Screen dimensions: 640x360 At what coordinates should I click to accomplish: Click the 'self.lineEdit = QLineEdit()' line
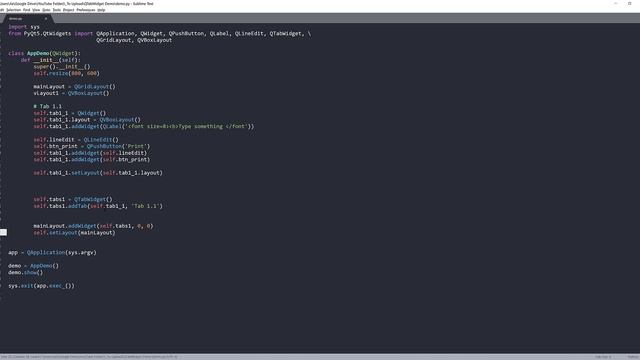(76, 140)
